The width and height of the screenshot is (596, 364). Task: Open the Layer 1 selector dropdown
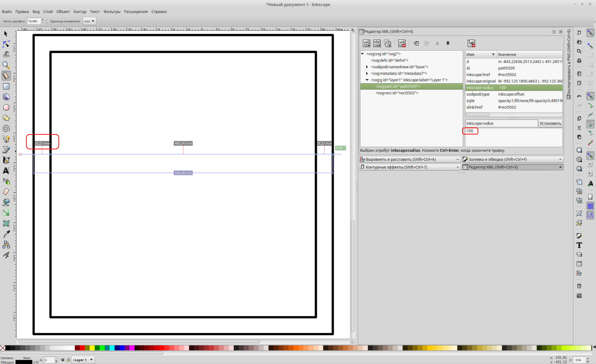[83, 360]
